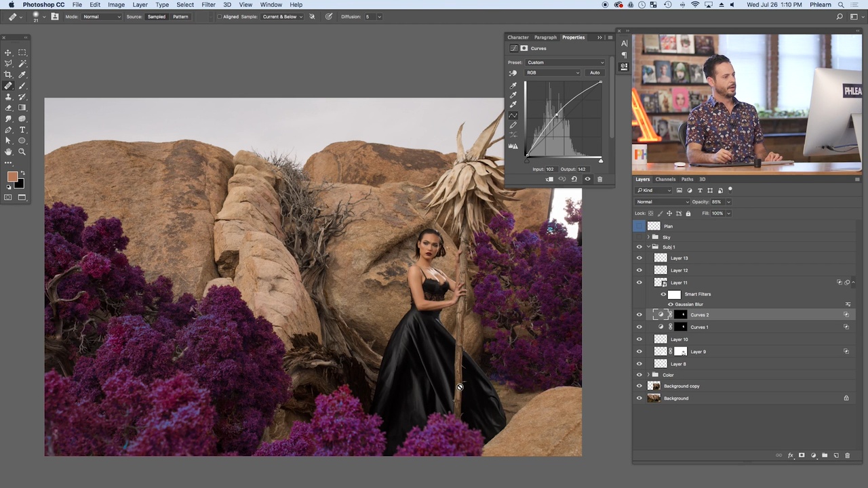Open the foreground color swatch

point(12,177)
